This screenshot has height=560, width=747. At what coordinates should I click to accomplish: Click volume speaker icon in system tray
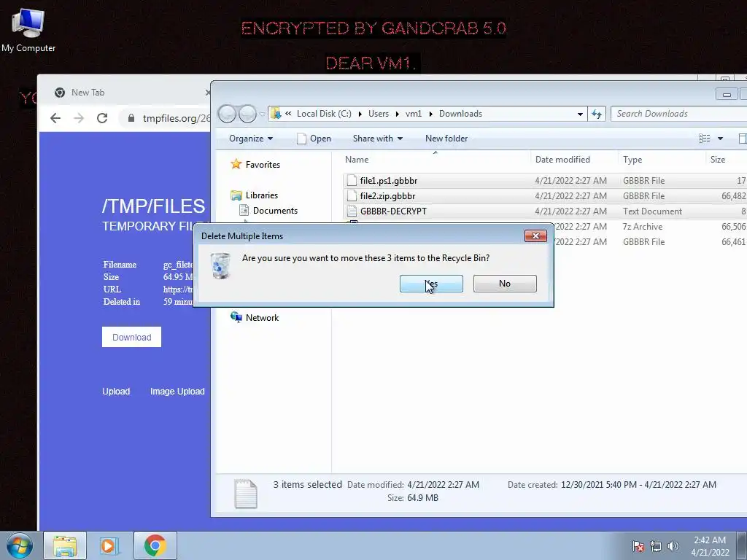coord(673,546)
